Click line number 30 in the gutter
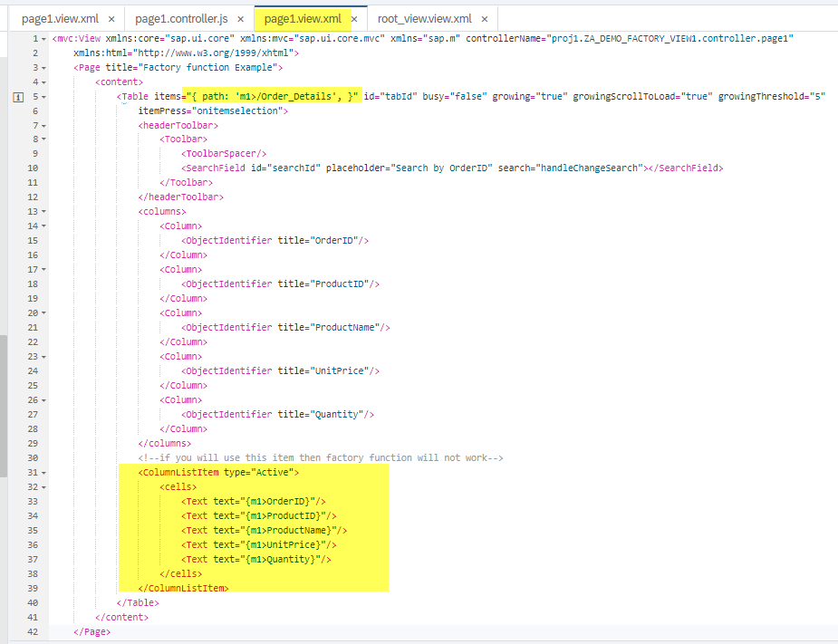838x644 pixels. pyautogui.click(x=33, y=458)
